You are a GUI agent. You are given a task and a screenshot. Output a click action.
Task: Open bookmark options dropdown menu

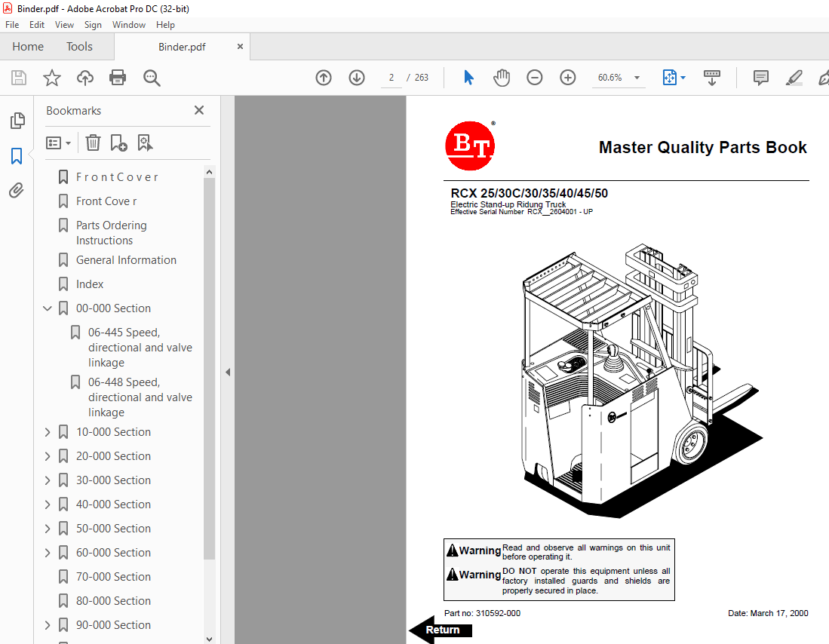(58, 143)
